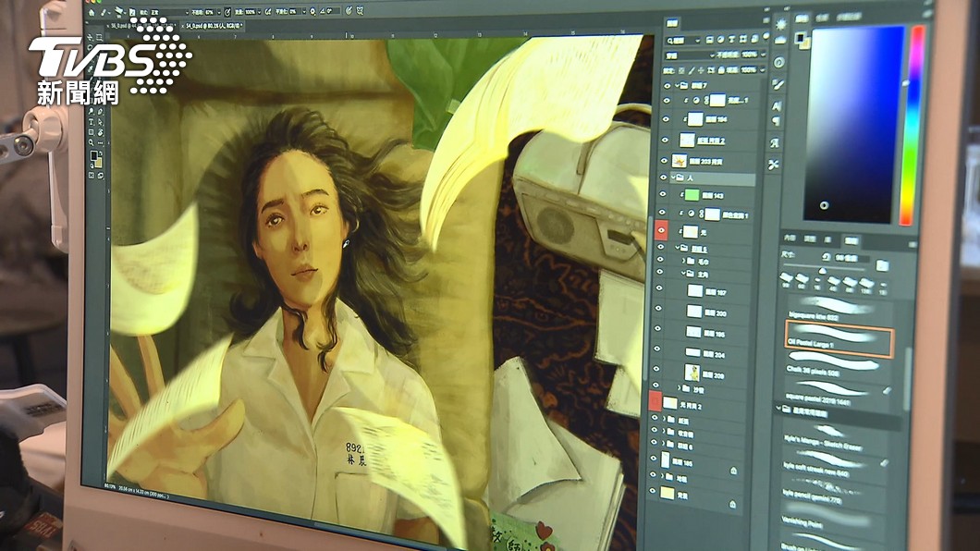Click the smart object filter icon
The width and height of the screenshot is (980, 551).
[x=753, y=40]
